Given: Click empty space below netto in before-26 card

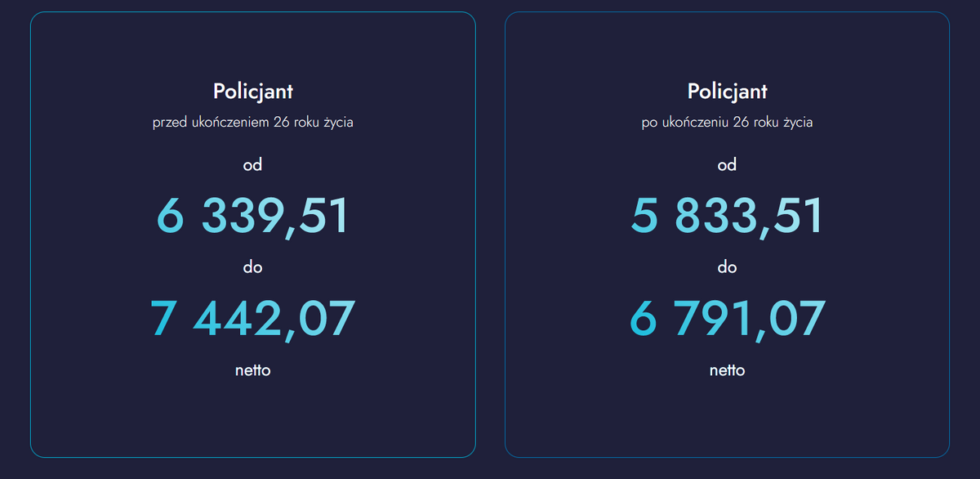Looking at the screenshot, I should (252, 417).
